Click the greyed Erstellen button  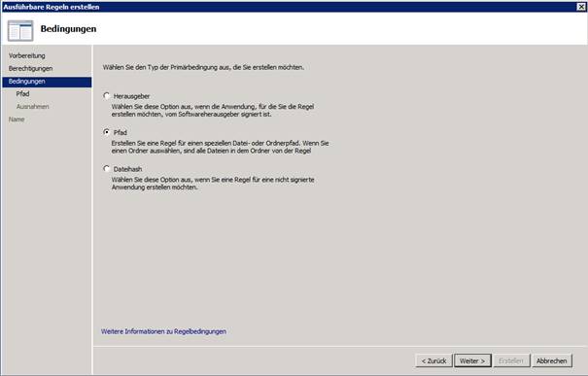511,360
